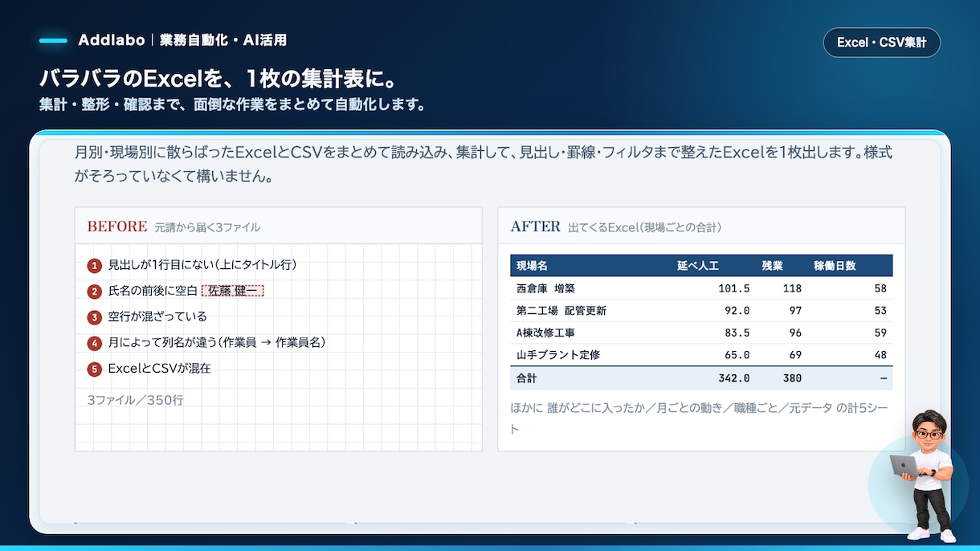Click the item 月によって列名が違う
Screen dimensions: 980x551
click(216, 343)
